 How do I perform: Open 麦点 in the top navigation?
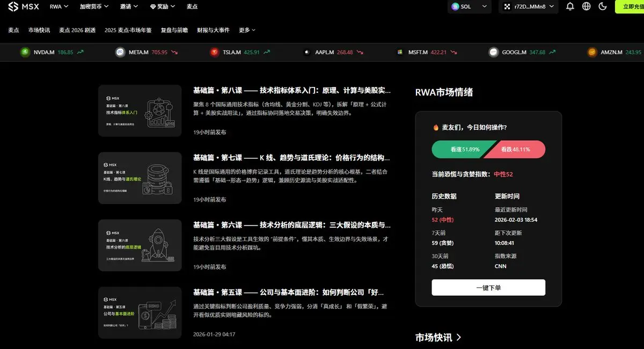point(192,6)
